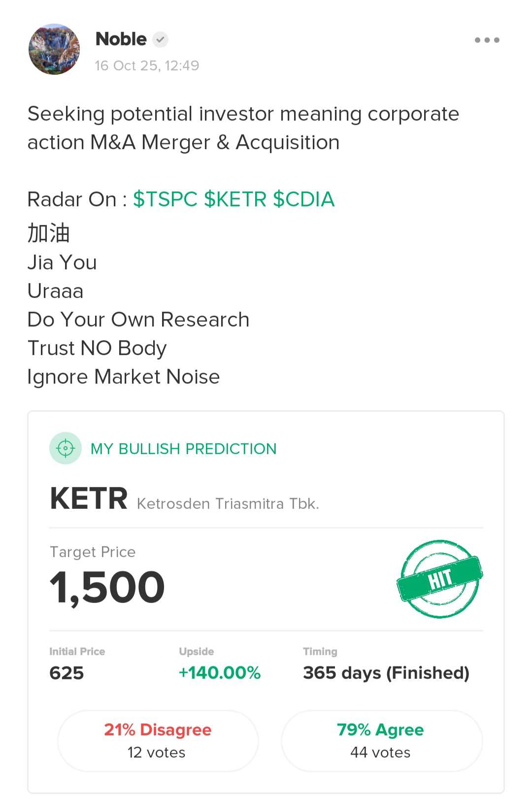Viewport: 532px width, 799px height.
Task: Tap the 365 days (Finished) timing
Action: click(386, 672)
